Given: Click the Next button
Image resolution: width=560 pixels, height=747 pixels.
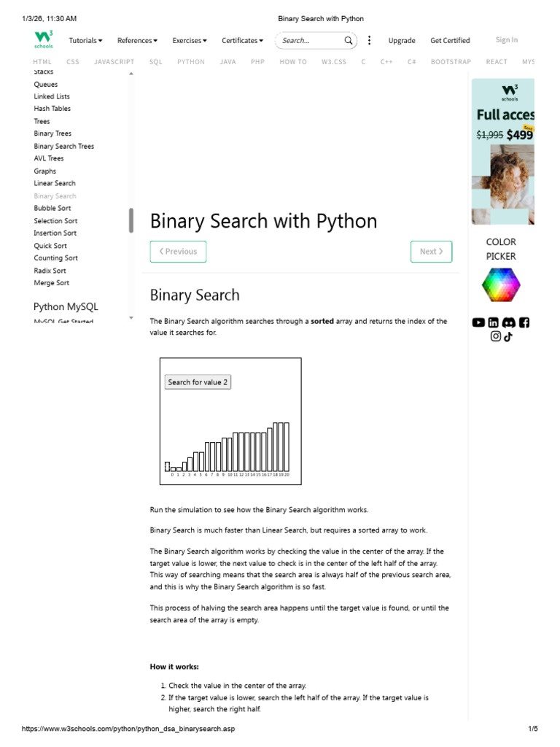Looking at the screenshot, I should (431, 252).
